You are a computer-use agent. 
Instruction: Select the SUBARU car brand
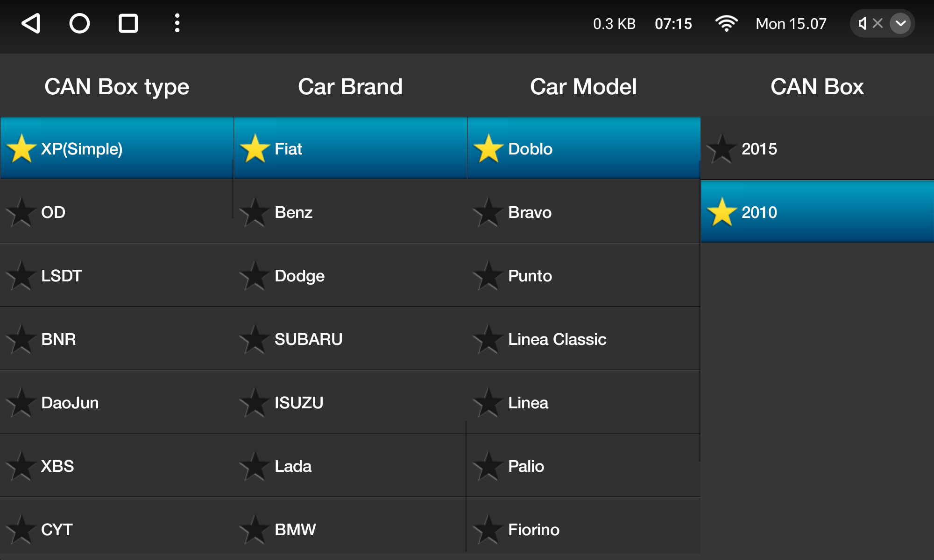point(308,339)
